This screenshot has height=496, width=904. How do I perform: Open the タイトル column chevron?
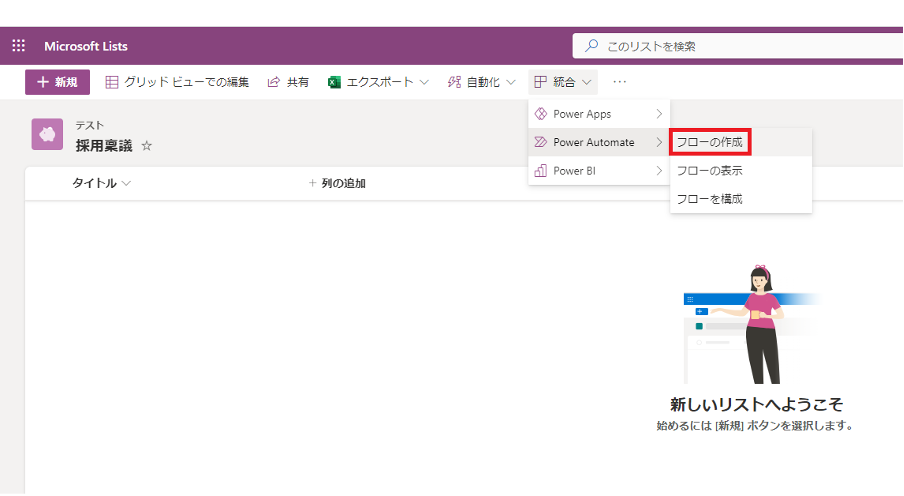pyautogui.click(x=126, y=183)
